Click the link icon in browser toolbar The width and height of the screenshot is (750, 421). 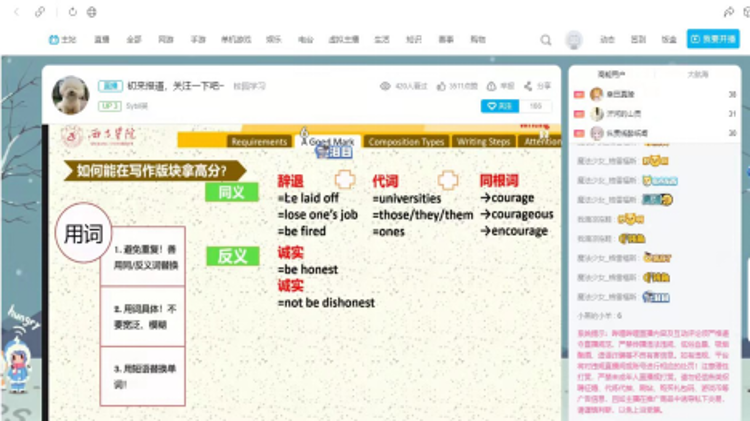40,12
